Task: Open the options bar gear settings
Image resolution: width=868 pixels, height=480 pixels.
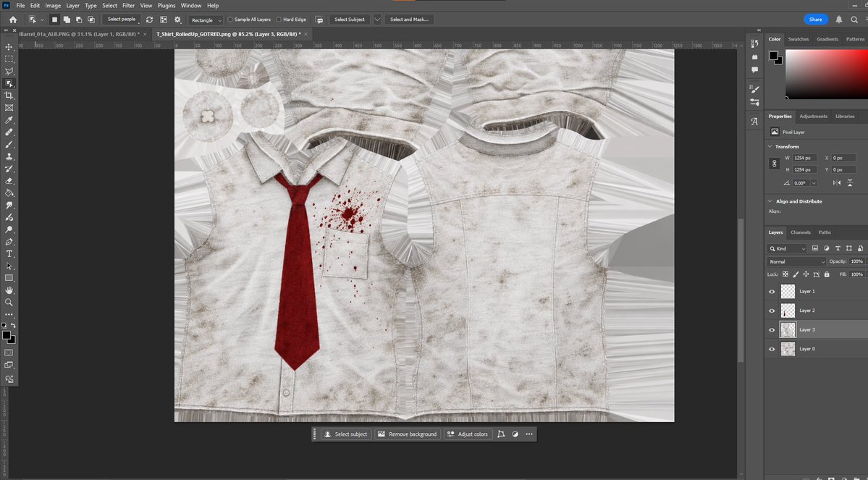Action: point(177,20)
